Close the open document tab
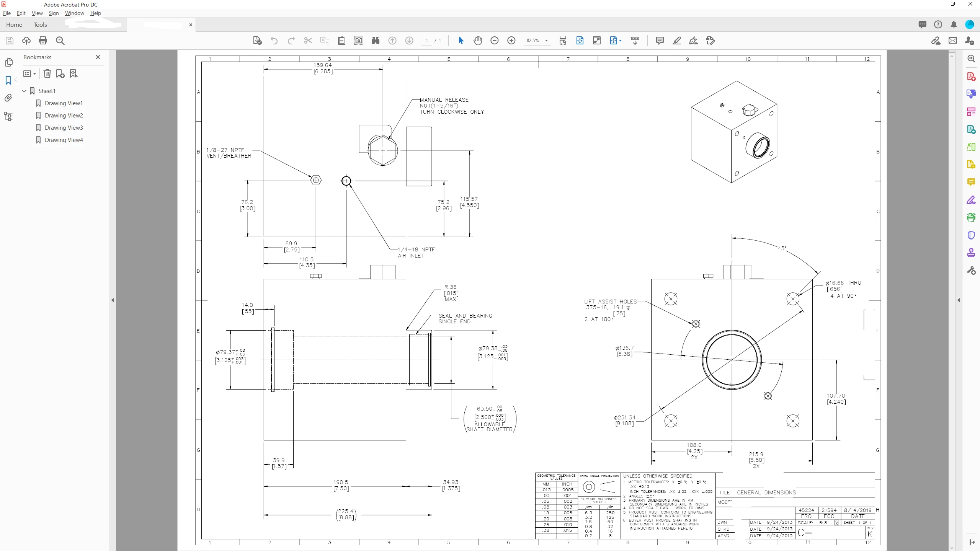 click(x=191, y=25)
